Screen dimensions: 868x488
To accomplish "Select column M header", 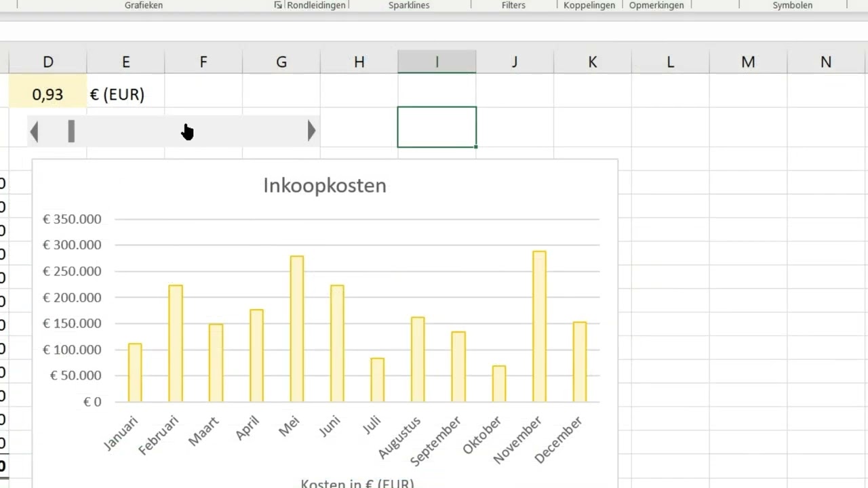I will [x=748, y=62].
